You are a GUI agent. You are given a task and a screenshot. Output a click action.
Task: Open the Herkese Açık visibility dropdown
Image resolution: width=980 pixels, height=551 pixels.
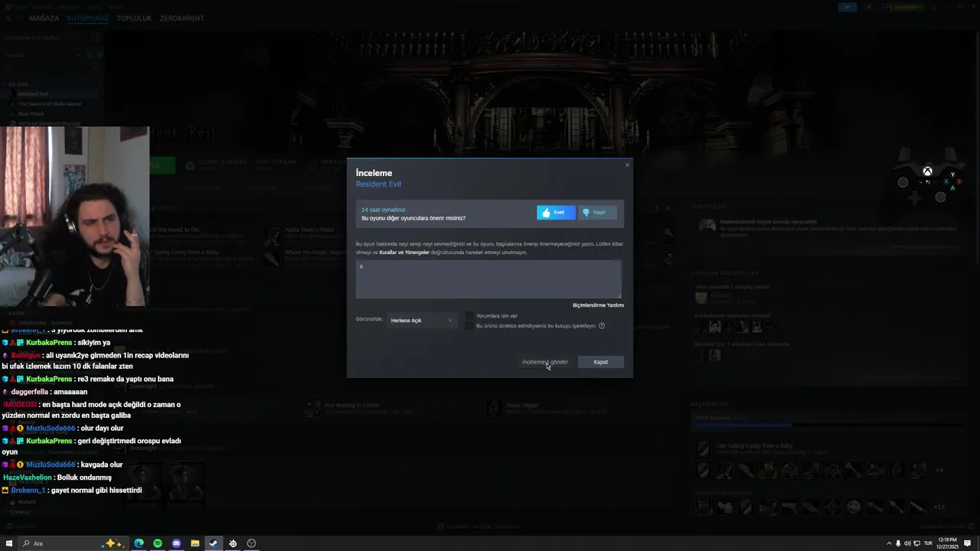[422, 321]
